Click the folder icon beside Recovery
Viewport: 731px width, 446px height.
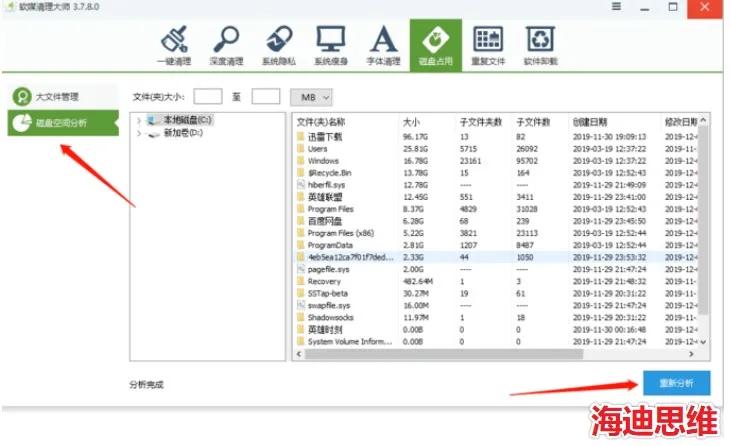301,281
